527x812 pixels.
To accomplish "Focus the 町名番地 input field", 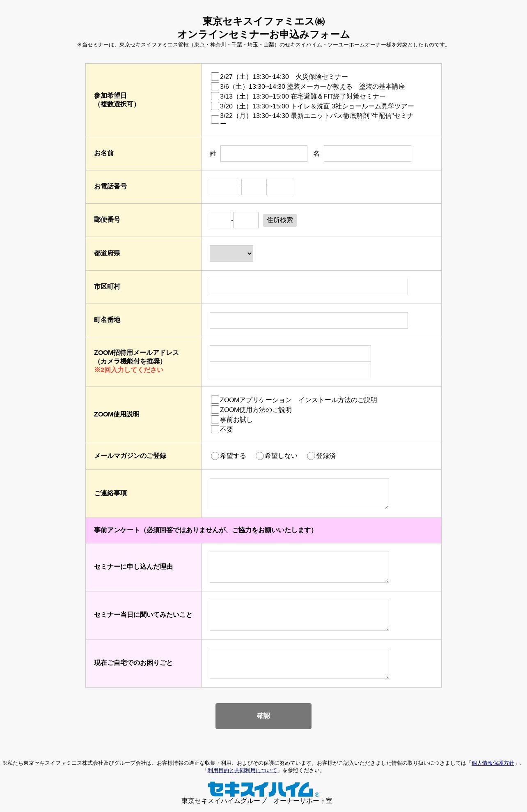I will 309,320.
